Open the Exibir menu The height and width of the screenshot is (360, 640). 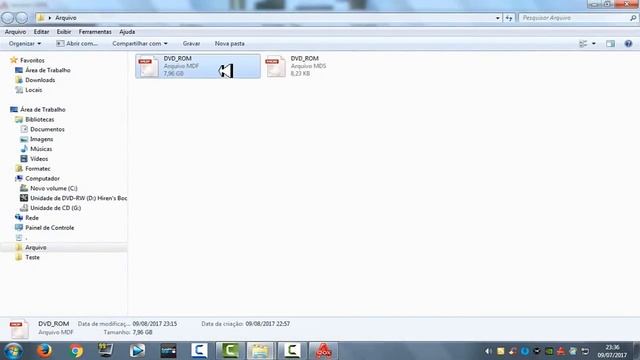point(64,32)
